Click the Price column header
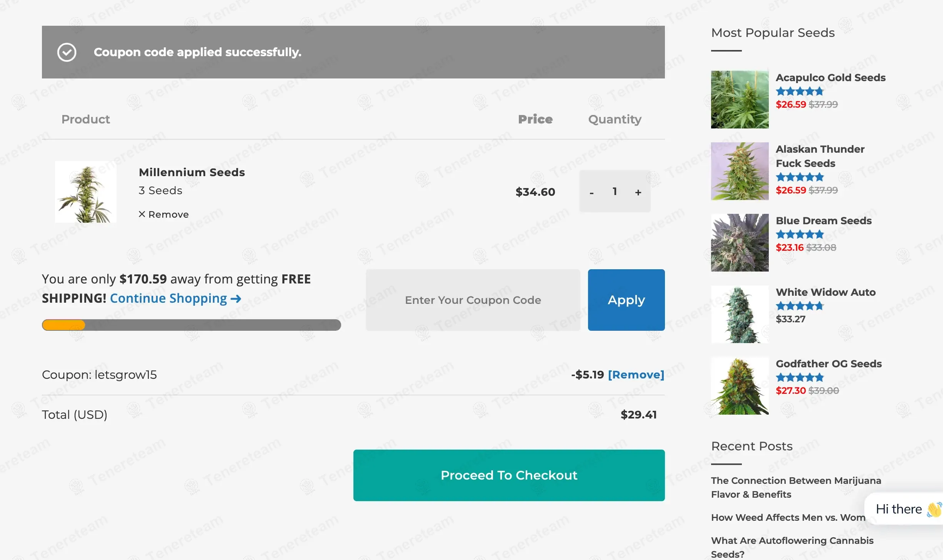The image size is (943, 560). pyautogui.click(x=535, y=119)
